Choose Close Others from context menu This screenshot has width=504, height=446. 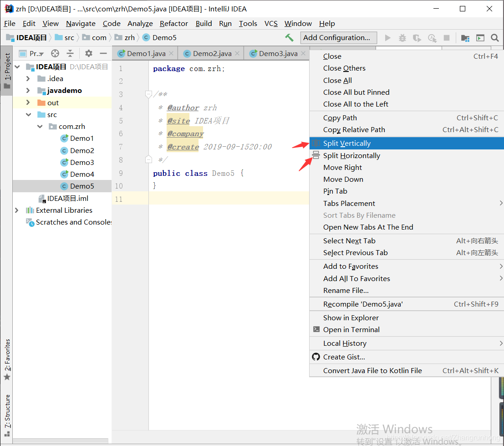(406, 68)
